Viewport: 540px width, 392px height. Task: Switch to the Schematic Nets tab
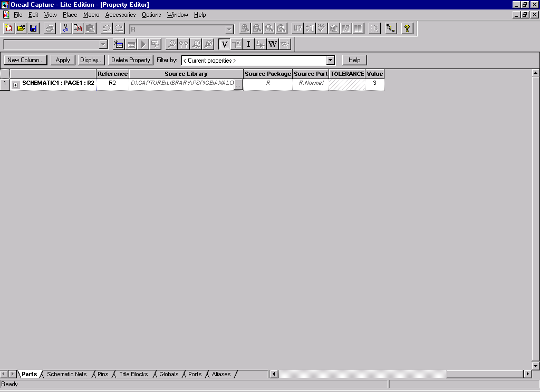pyautogui.click(x=67, y=374)
